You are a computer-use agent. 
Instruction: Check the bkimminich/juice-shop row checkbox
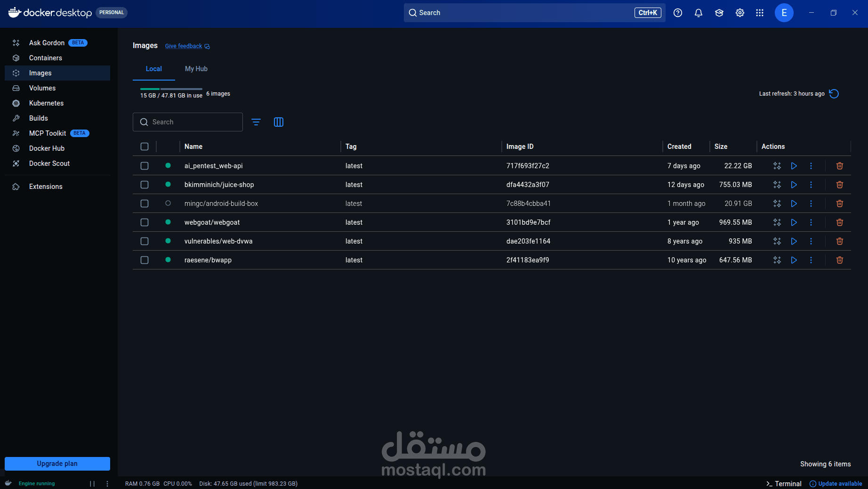145,185
